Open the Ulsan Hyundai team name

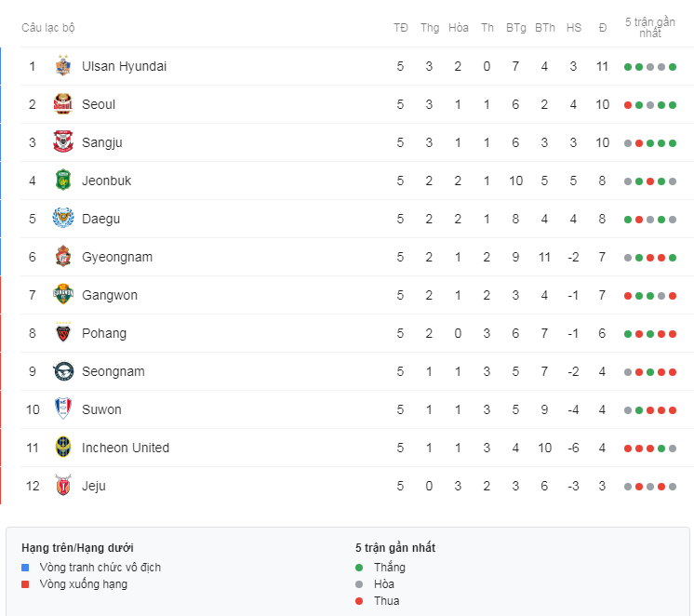click(124, 66)
